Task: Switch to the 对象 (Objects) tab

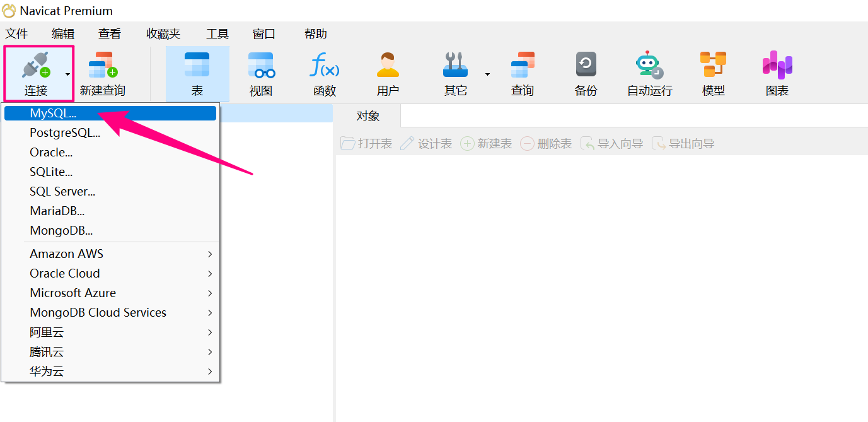Action: click(367, 116)
